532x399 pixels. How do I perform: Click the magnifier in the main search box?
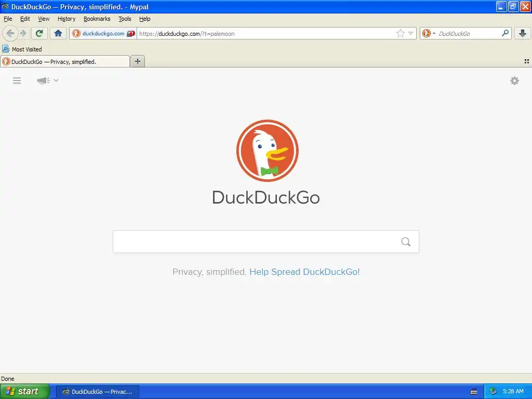(x=406, y=242)
